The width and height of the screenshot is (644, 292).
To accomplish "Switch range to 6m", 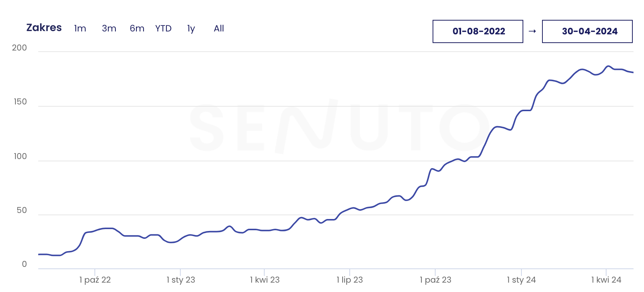I will pyautogui.click(x=137, y=28).
